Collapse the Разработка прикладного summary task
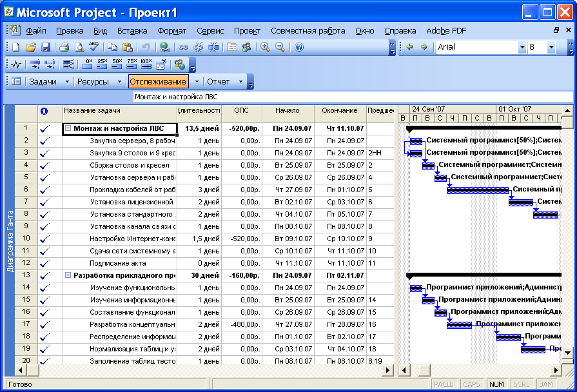Viewport: 577px width, 392px height. pos(68,275)
